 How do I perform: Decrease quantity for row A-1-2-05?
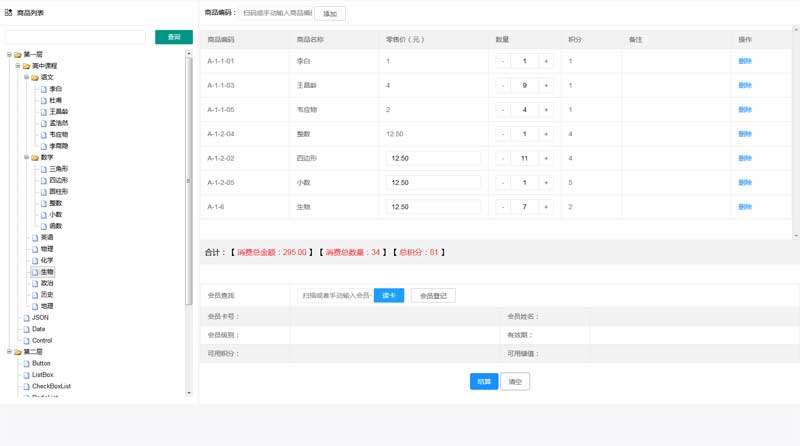pyautogui.click(x=503, y=183)
